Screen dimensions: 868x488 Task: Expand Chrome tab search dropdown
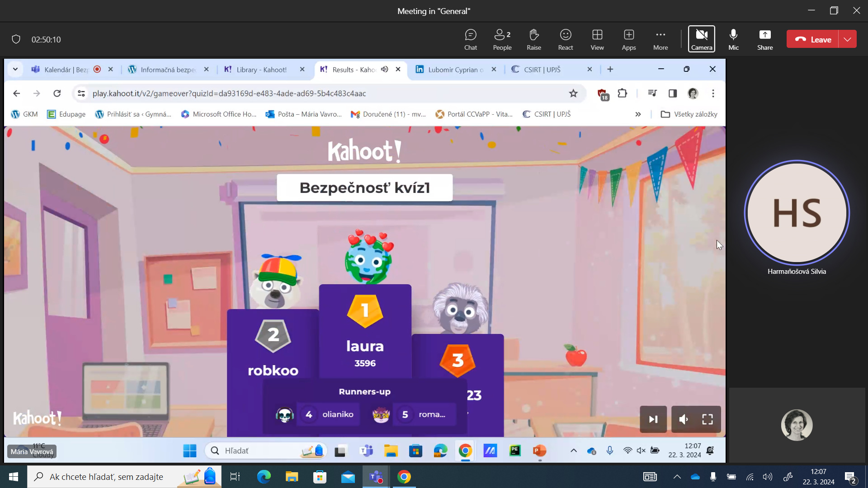[15, 69]
